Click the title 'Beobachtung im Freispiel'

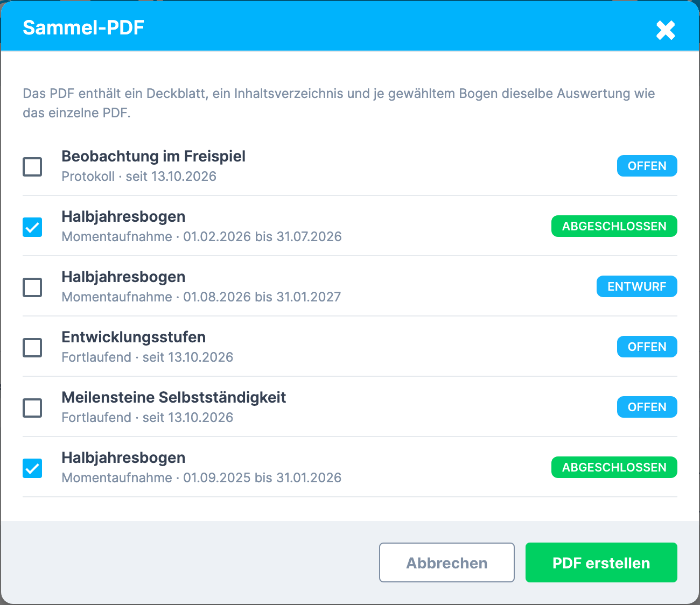pyautogui.click(x=153, y=156)
